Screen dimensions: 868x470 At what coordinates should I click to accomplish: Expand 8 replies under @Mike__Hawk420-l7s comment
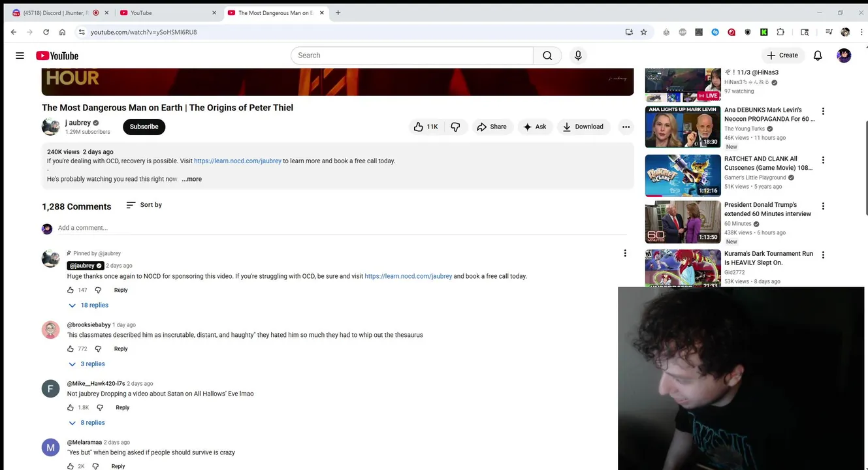click(x=87, y=423)
